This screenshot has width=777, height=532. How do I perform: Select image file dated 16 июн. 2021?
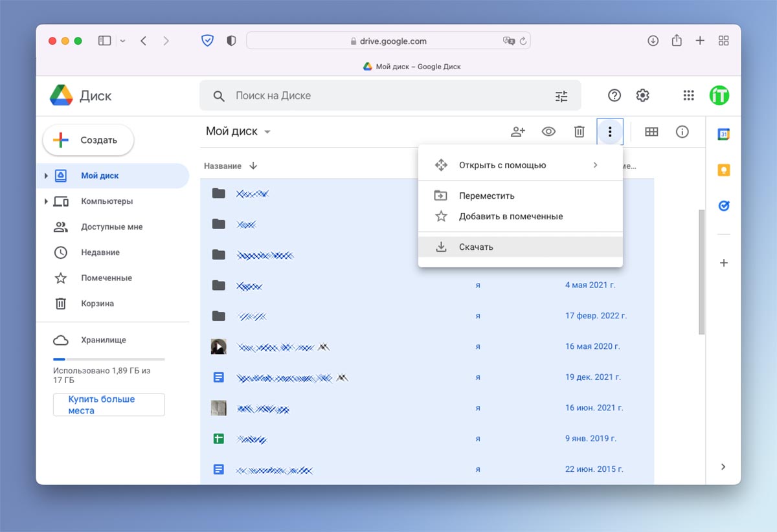tap(427, 408)
